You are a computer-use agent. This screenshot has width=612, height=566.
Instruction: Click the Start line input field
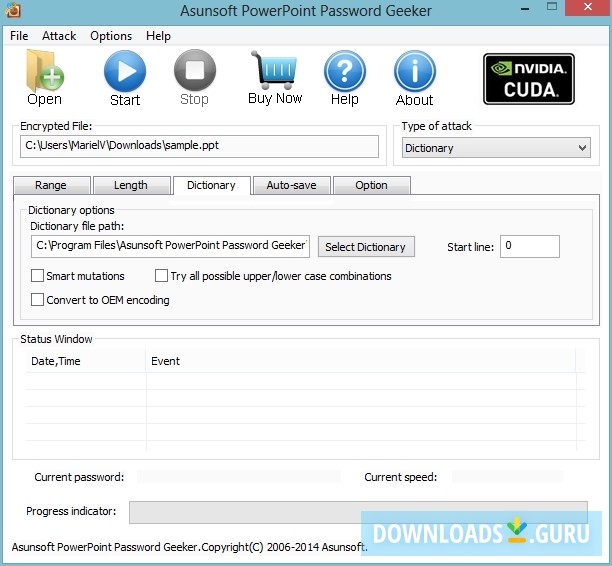530,246
